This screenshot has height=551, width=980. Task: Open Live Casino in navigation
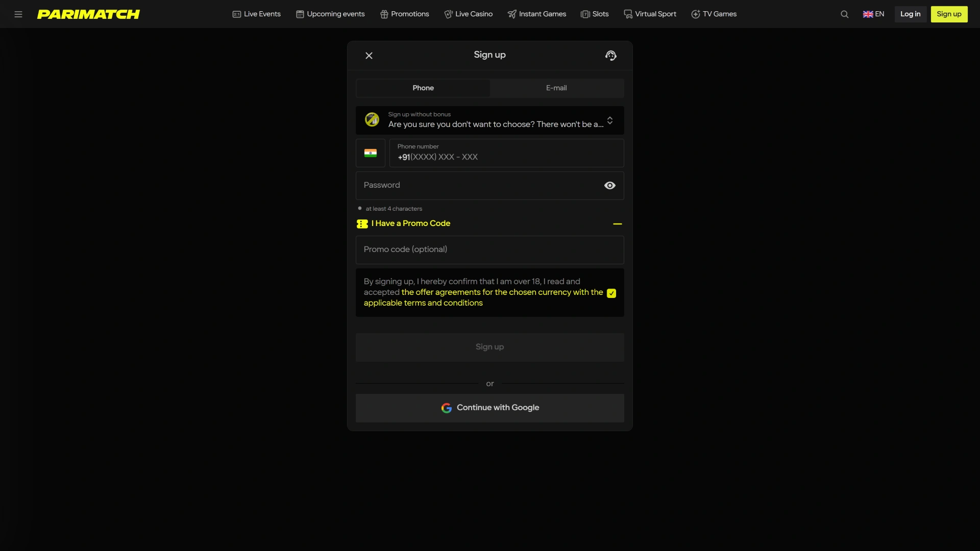[x=468, y=14]
